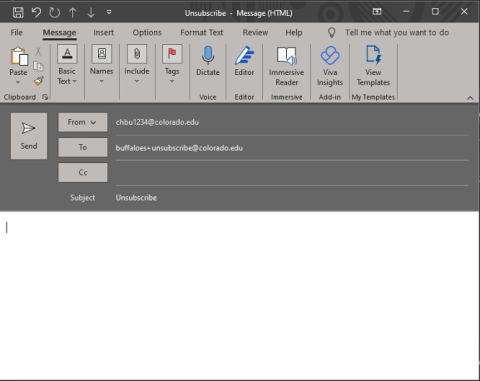Viewport: 480px width, 381px height.
Task: Open the File tab
Action: coord(16,32)
